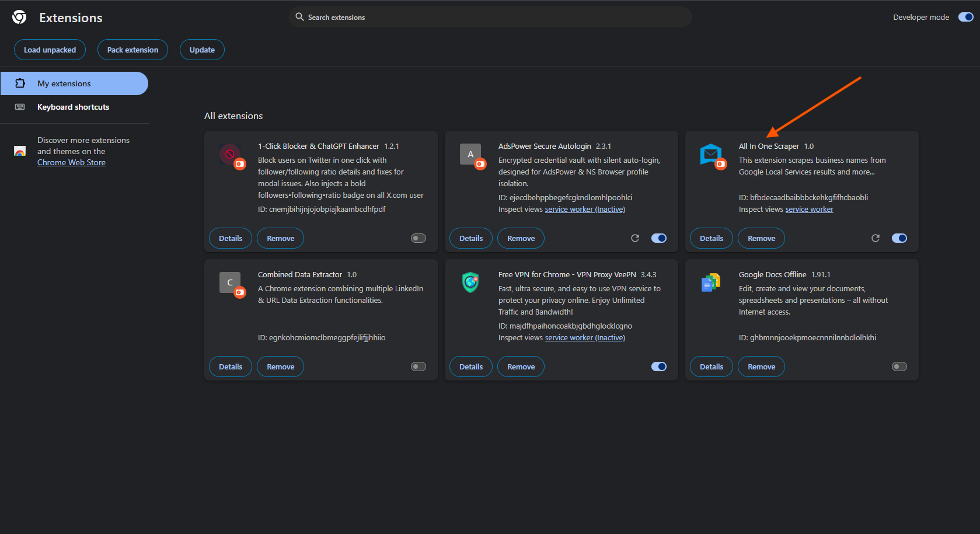Reload the AdsPower Secure Autologin extension
Screen dimensions: 980x534
pyautogui.click(x=635, y=238)
